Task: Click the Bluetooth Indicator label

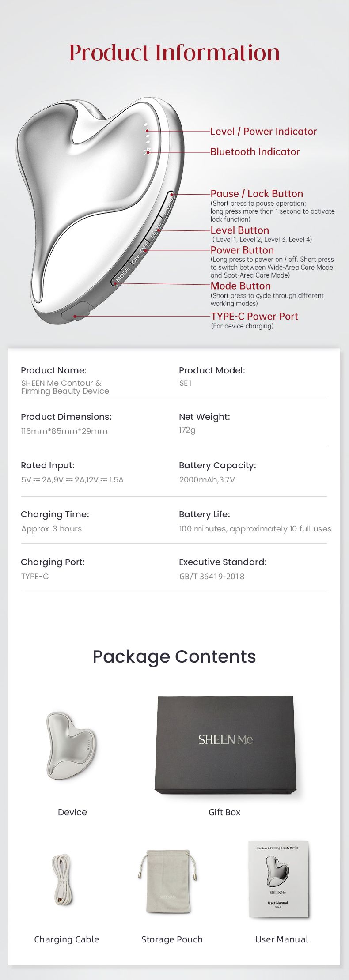Action: pyautogui.click(x=255, y=152)
